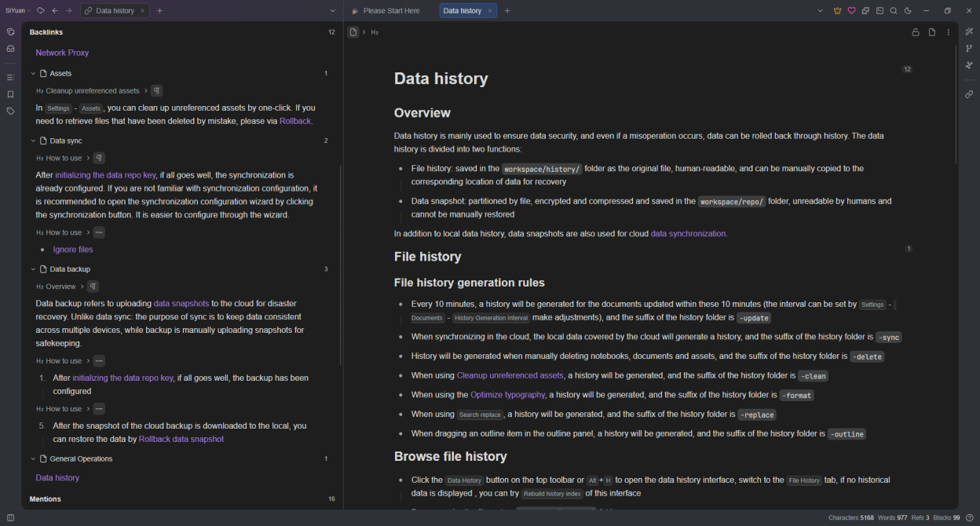Collapse the Data backup backlink group
Image resolution: width=980 pixels, height=526 pixels.
33,269
